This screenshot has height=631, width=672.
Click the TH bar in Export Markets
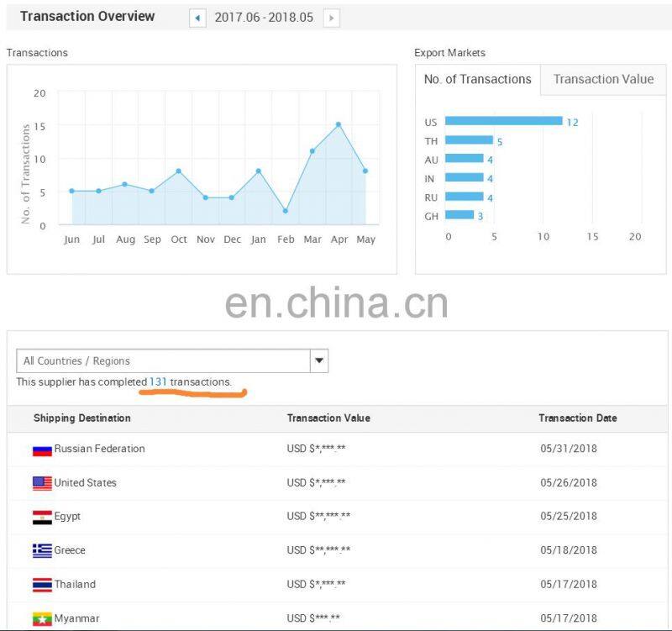pyautogui.click(x=469, y=140)
